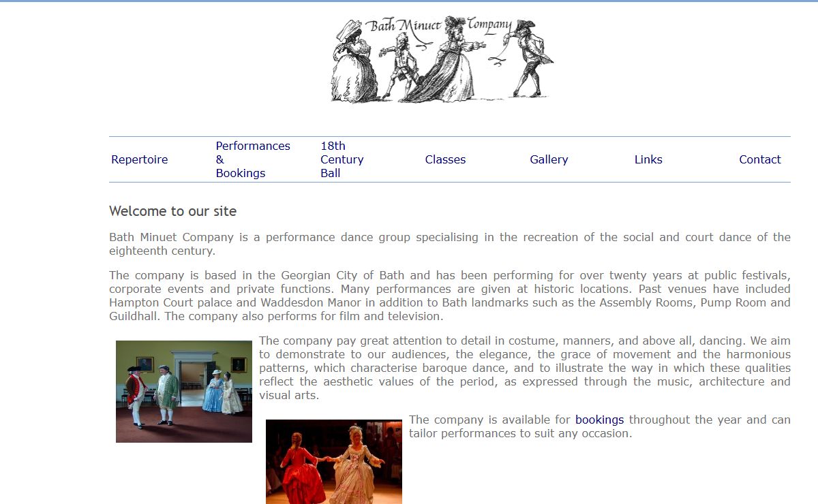Follow the bookings hyperlink in the paragraph

(x=599, y=420)
